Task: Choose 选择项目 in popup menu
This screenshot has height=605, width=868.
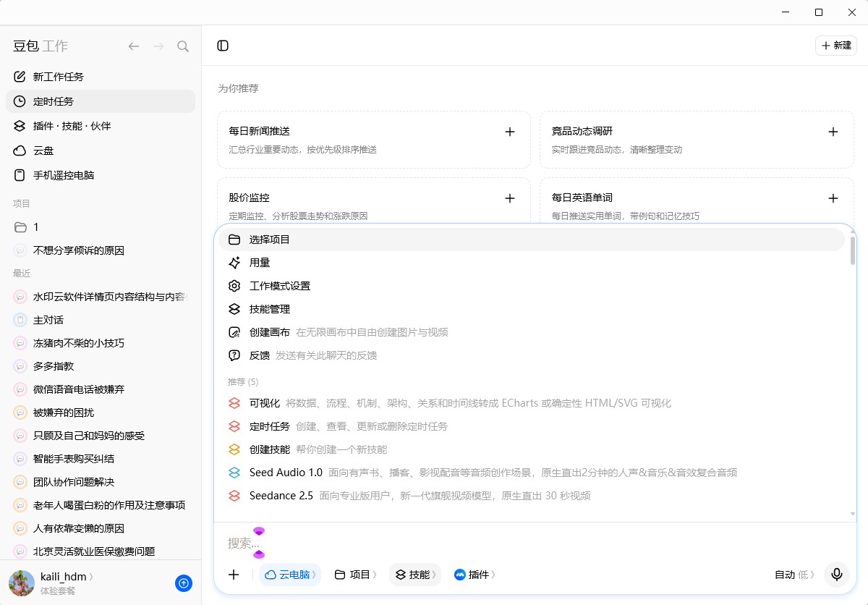Action: tap(532, 240)
